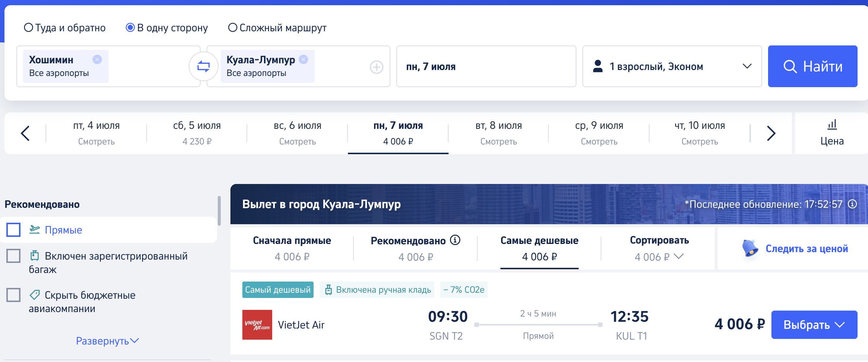Select the round-trip 'Туда и обратно' option
The height and width of the screenshot is (362, 868).
65,28
